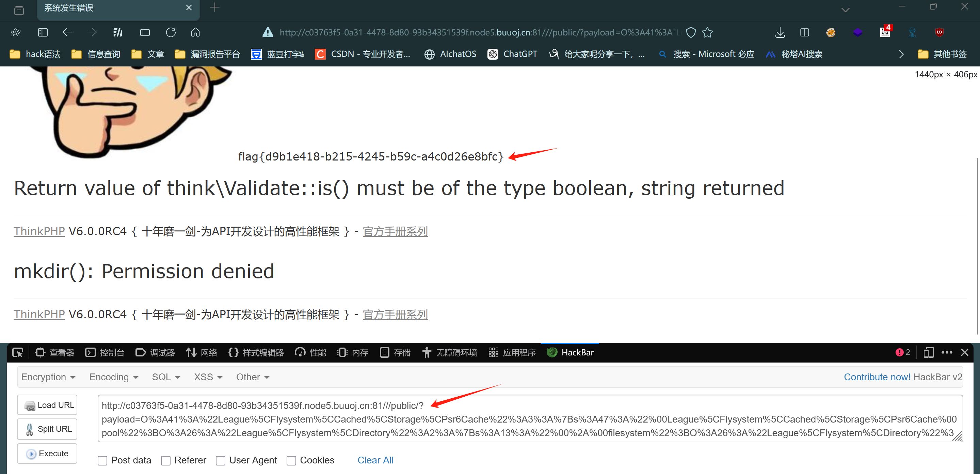Viewport: 980px width, 474px height.
Task: Click the Execute button in HackBar
Action: 47,454
